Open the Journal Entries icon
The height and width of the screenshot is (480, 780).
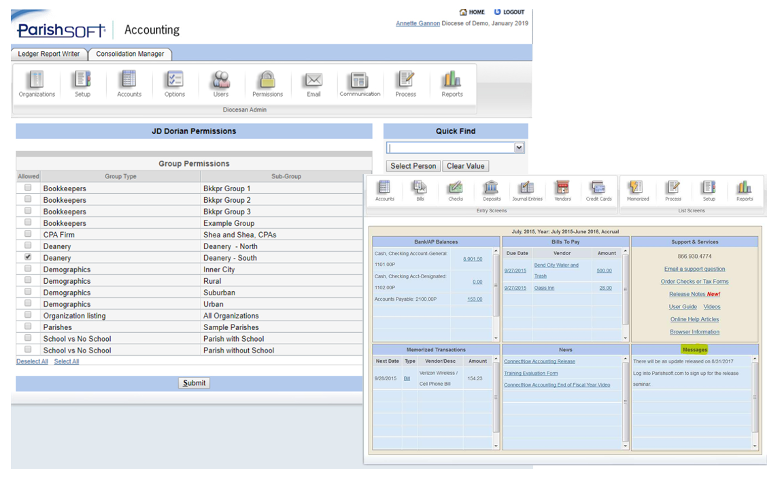pyautogui.click(x=527, y=191)
